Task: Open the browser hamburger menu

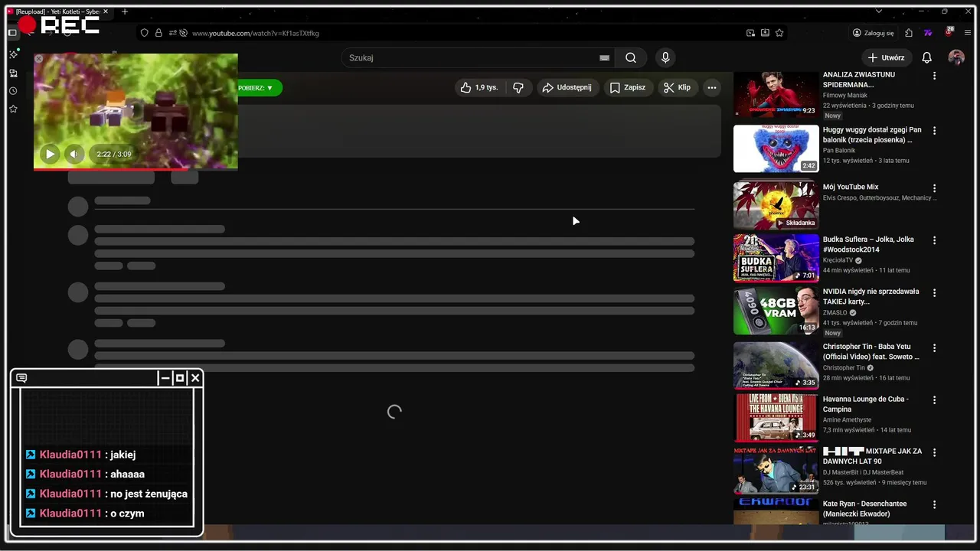Action: (968, 33)
